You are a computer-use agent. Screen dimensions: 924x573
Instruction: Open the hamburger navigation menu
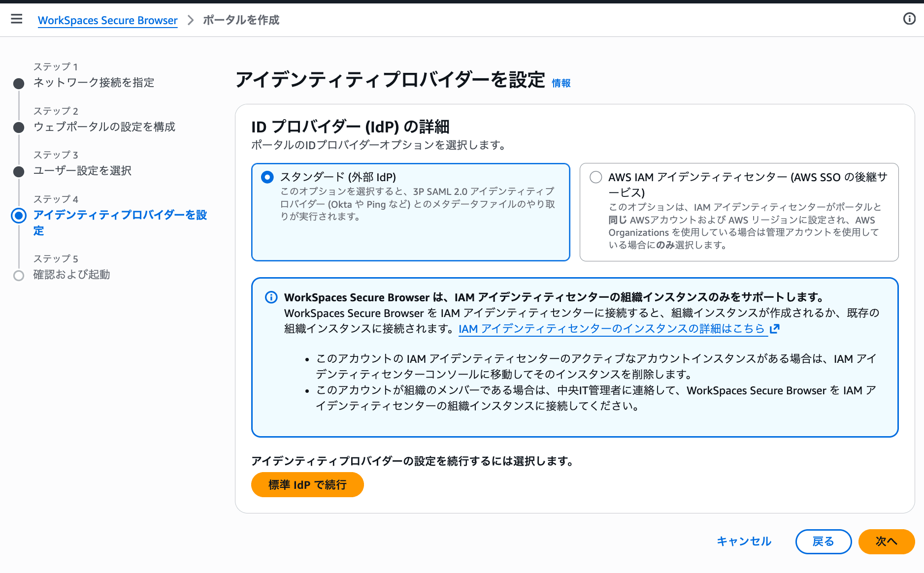point(17,19)
